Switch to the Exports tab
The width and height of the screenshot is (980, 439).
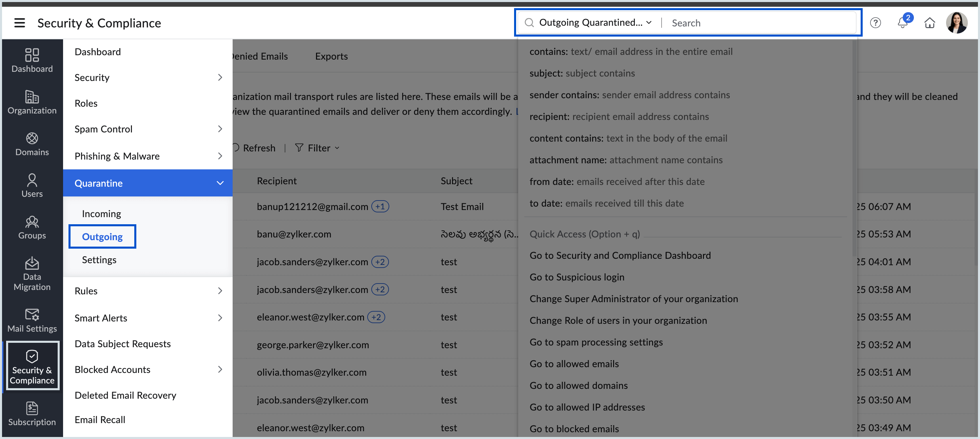(x=331, y=56)
